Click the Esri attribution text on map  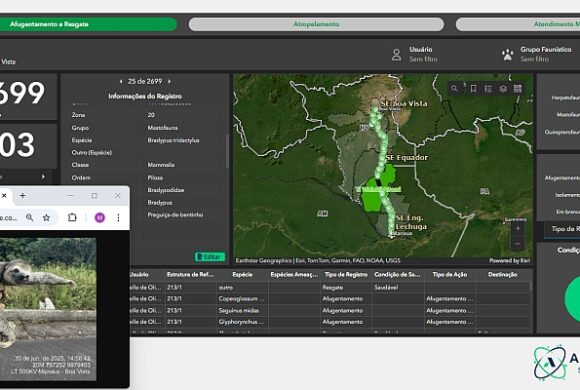coord(318,260)
